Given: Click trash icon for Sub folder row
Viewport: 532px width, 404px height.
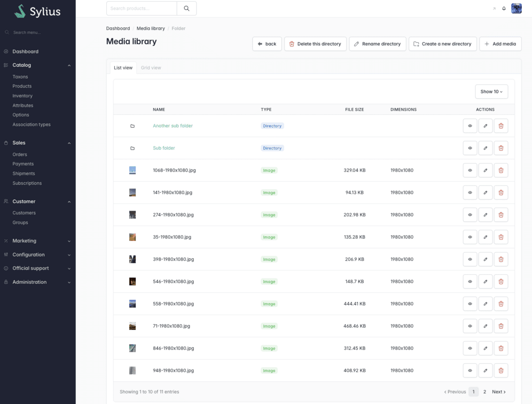Looking at the screenshot, I should [x=501, y=148].
